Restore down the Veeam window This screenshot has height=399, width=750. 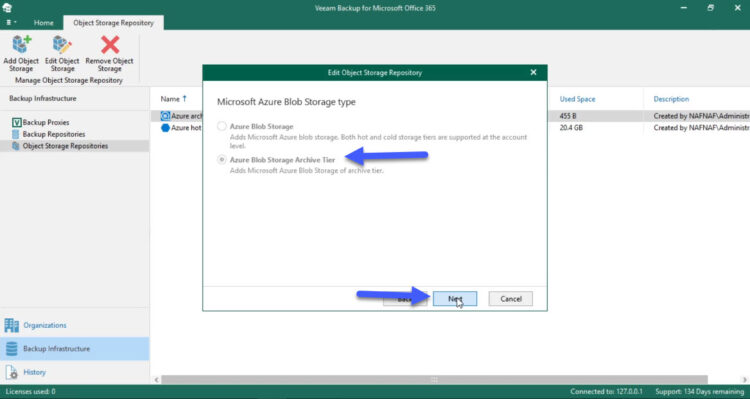(711, 8)
